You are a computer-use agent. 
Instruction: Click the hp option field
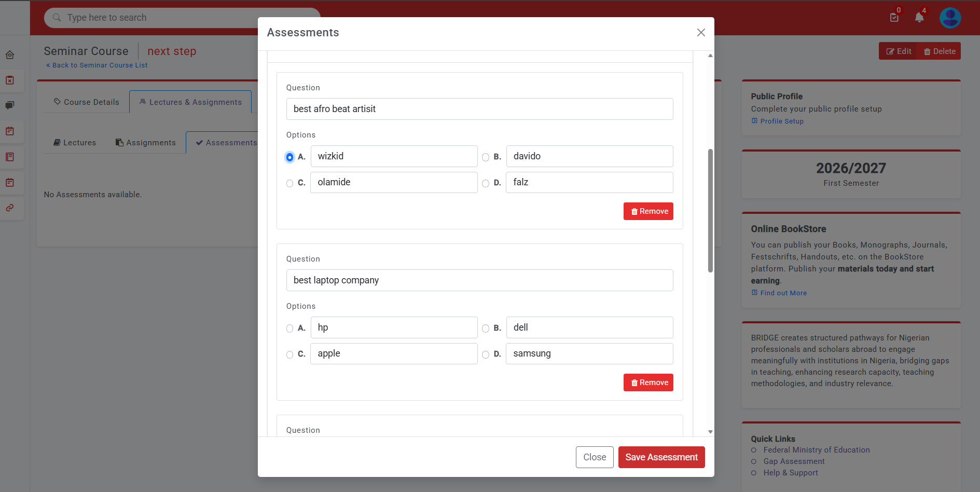pos(394,327)
